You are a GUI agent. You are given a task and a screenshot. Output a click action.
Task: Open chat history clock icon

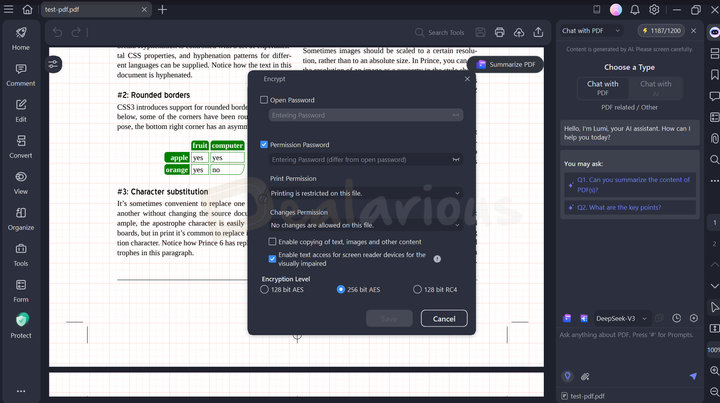(676, 318)
